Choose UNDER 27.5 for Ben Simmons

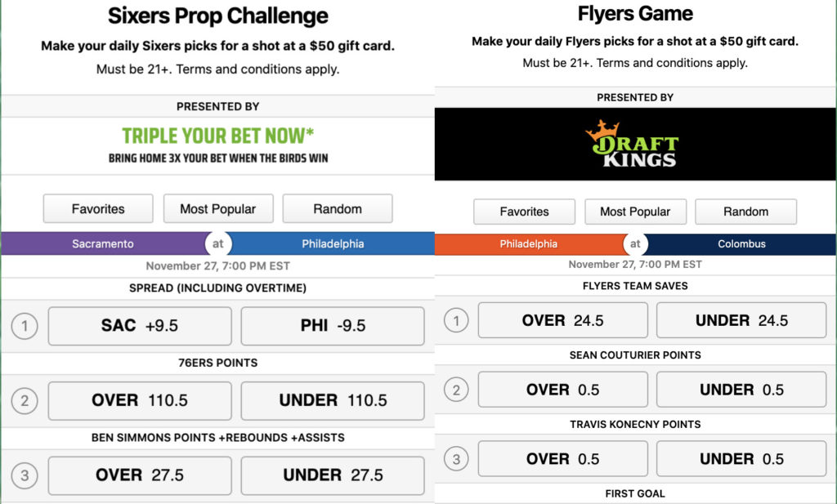333,475
